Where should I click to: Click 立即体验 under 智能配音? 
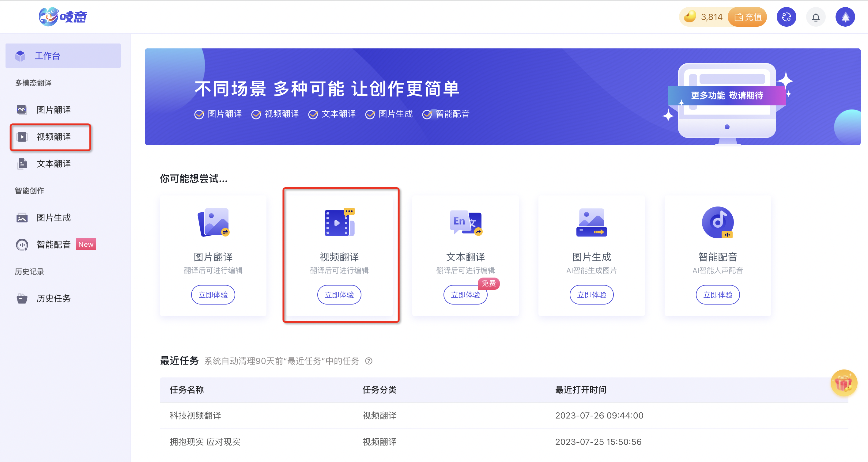click(x=718, y=295)
